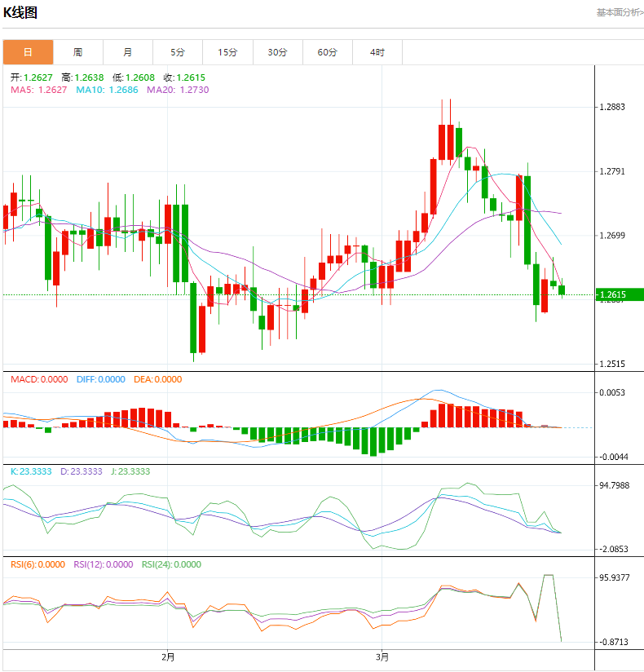644x672 pixels.
Task: Click the MA20 legend label
Action: tap(177, 90)
